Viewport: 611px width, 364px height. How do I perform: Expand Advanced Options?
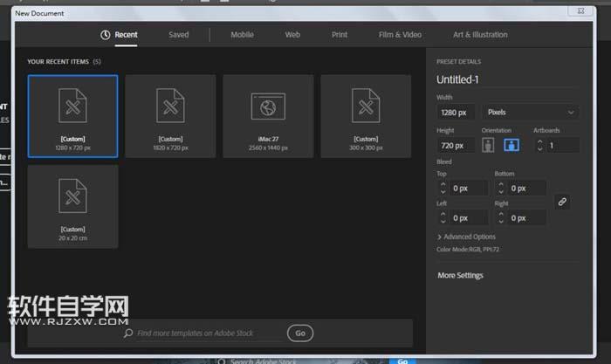coord(466,237)
